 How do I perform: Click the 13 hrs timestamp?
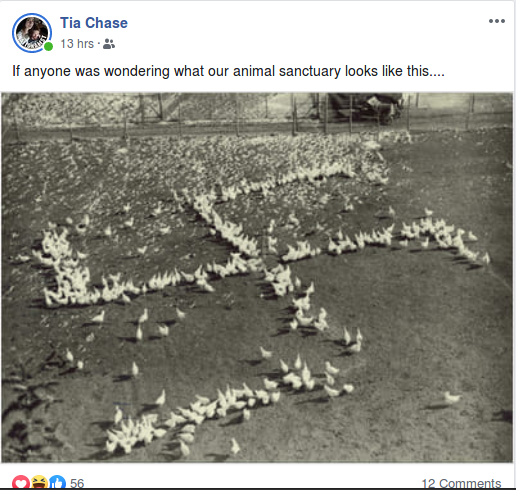pyautogui.click(x=77, y=44)
